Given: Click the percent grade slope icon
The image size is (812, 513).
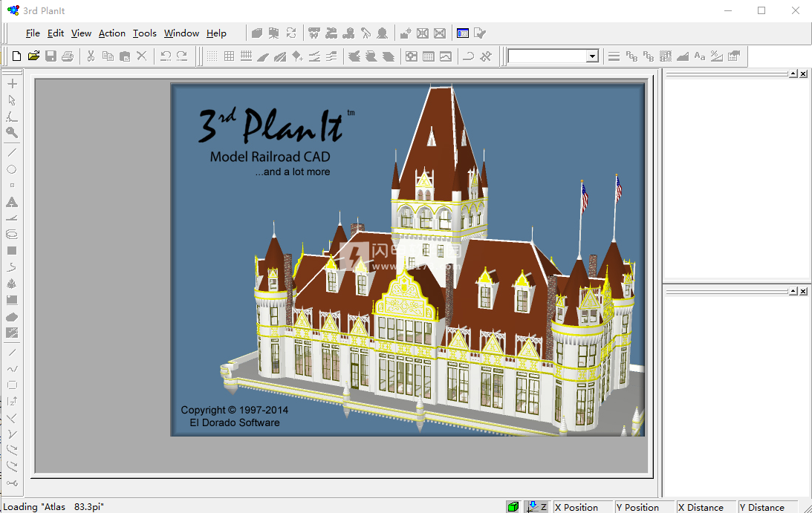Looking at the screenshot, I should (717, 56).
